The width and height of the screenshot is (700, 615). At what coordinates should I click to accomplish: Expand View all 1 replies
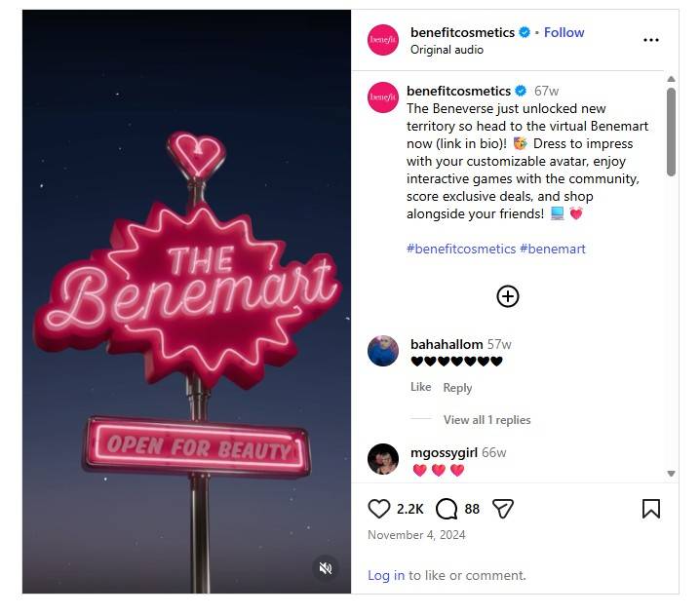(486, 420)
